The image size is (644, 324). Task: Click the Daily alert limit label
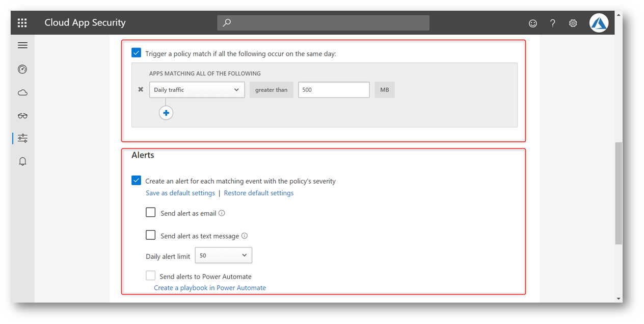(x=168, y=256)
